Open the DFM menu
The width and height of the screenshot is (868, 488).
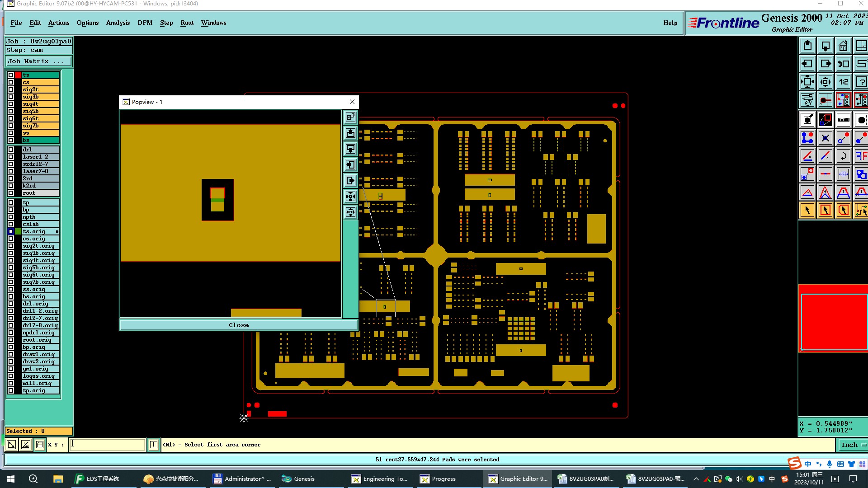tap(145, 23)
